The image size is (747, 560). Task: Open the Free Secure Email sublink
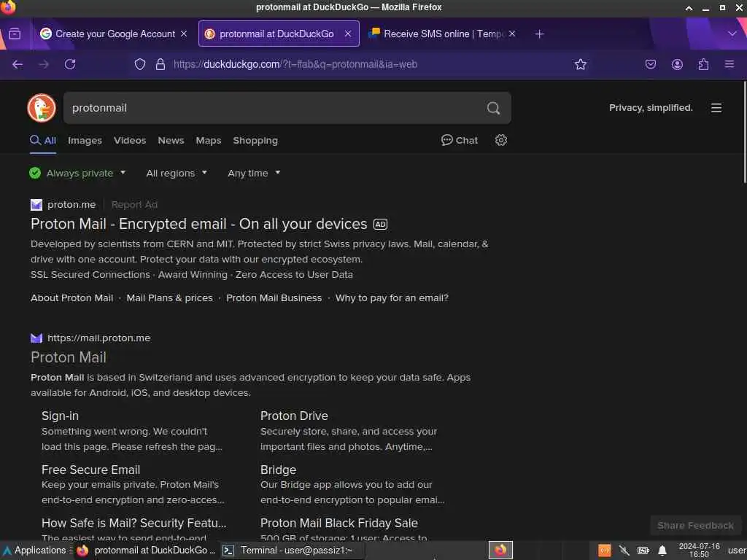[x=90, y=470]
